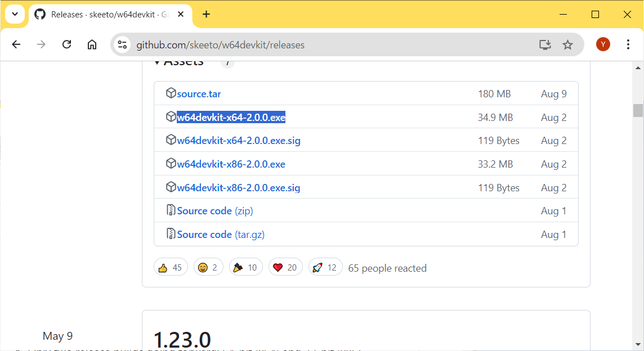Download w64devkit-x64-2.0.0.exe
This screenshot has height=351, width=644.
pyautogui.click(x=231, y=118)
